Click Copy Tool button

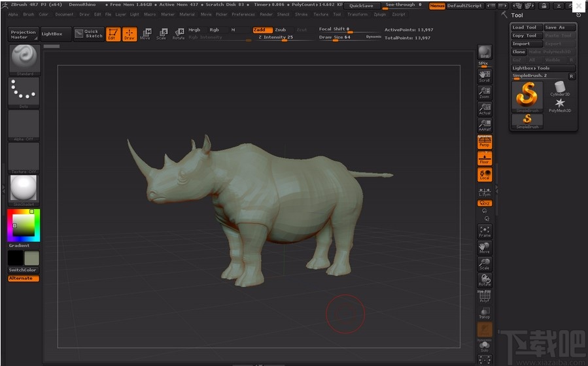coord(527,35)
